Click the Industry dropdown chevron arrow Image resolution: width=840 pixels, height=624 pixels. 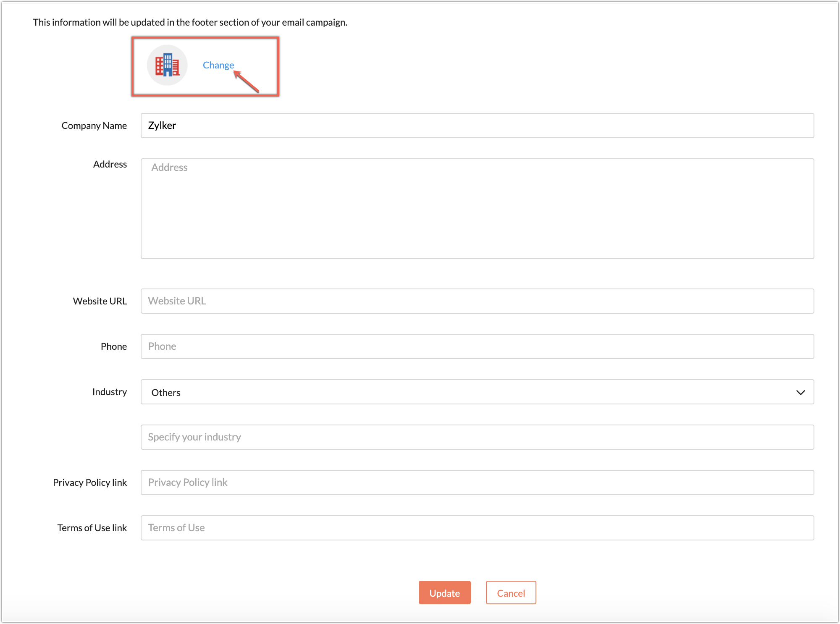click(x=801, y=392)
